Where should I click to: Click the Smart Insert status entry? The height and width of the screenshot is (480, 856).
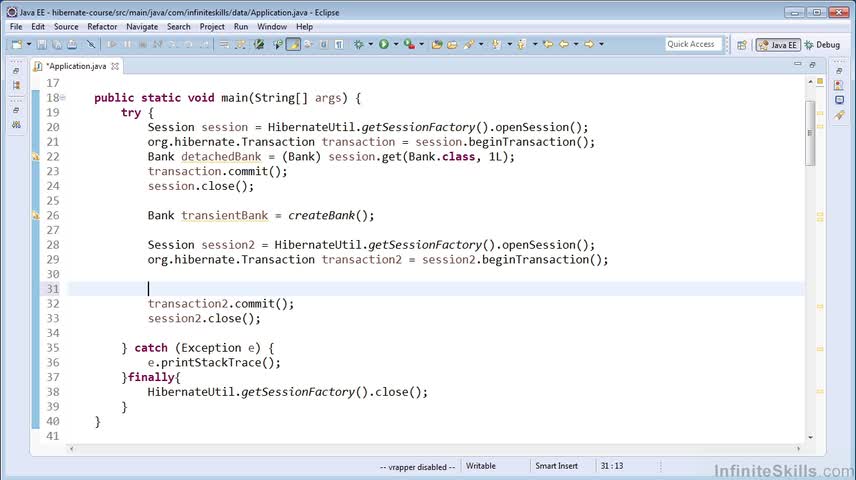tap(556, 466)
